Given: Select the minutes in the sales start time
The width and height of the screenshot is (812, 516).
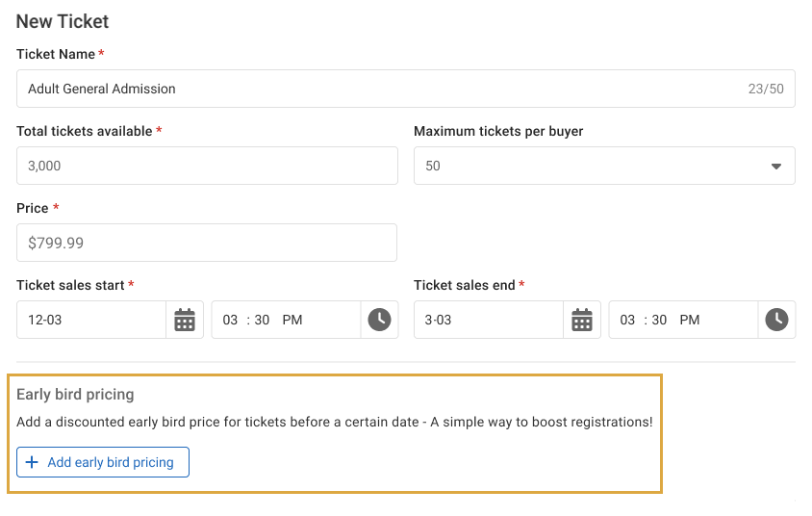Looking at the screenshot, I should [x=263, y=320].
